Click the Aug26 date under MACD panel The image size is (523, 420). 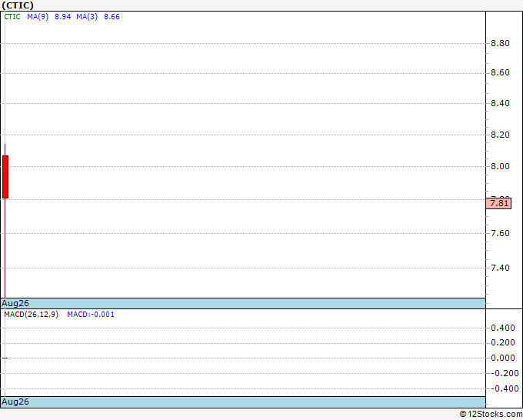pos(15,402)
